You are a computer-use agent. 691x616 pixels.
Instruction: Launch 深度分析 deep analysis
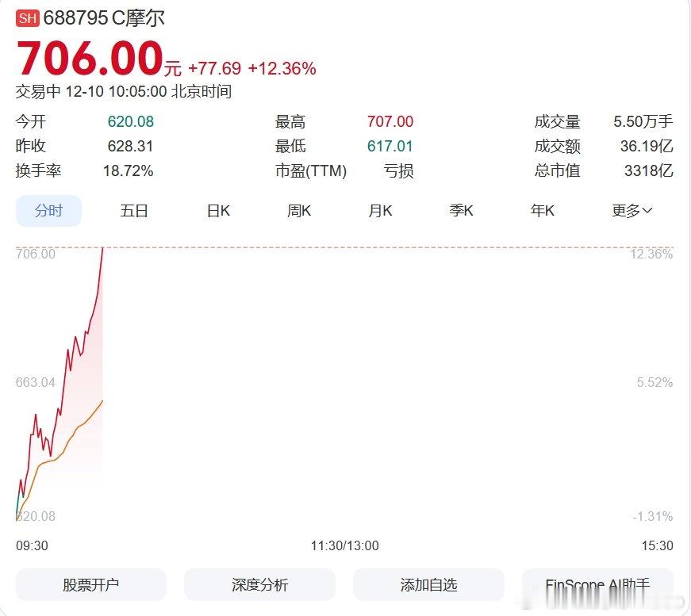pos(259,584)
